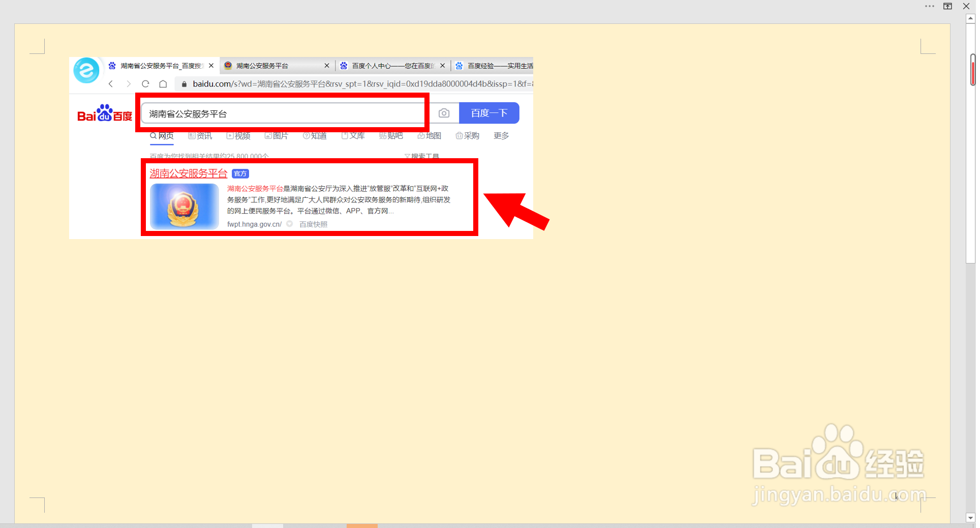Select the 知道 search category

click(315, 136)
